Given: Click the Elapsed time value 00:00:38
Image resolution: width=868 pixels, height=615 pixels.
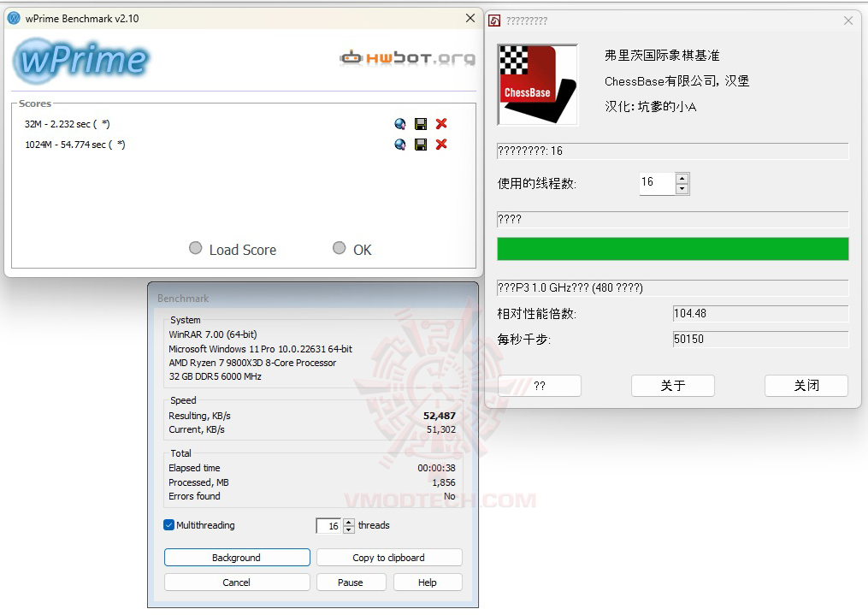Looking at the screenshot, I should click(x=437, y=469).
